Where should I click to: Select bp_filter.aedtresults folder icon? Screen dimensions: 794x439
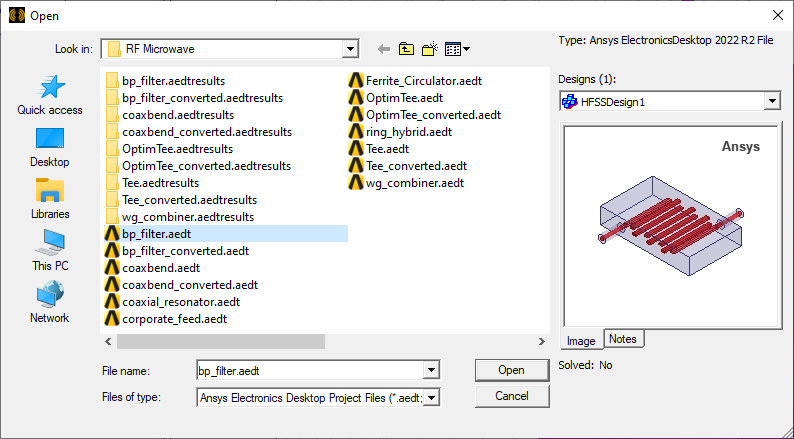click(x=112, y=81)
